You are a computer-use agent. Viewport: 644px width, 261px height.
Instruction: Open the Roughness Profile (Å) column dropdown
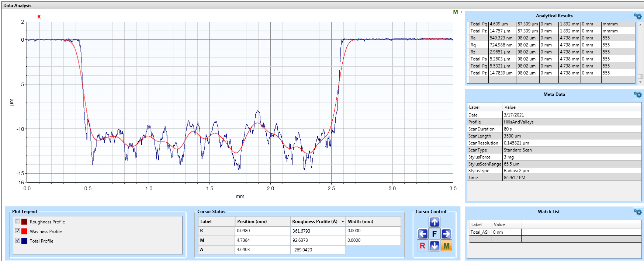(x=343, y=222)
